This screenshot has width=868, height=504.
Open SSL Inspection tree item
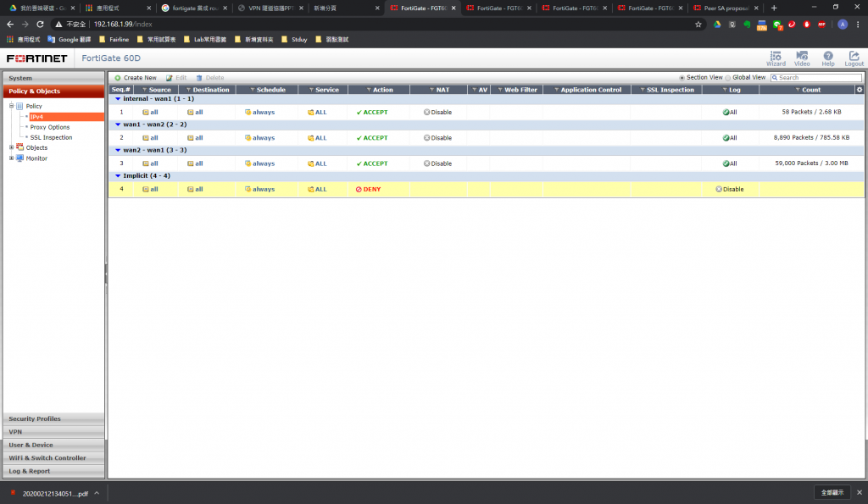coord(51,138)
